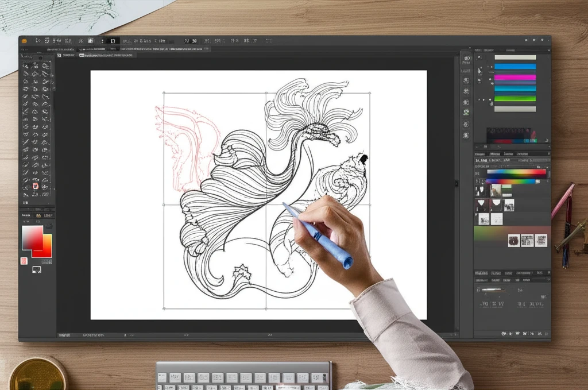588x390 pixels.
Task: Click the rainbow color spectrum bar
Action: point(516,172)
